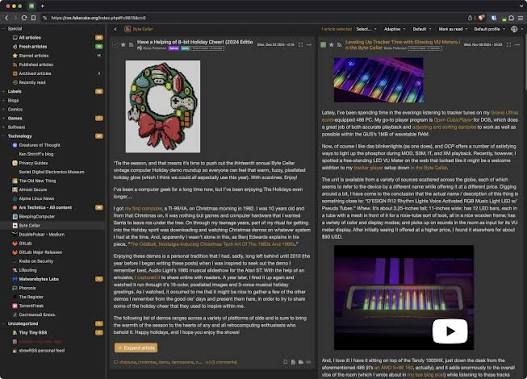The width and height of the screenshot is (527, 379).
Task: Star the Tracker Time VU Meters article
Action: click(x=331, y=45)
